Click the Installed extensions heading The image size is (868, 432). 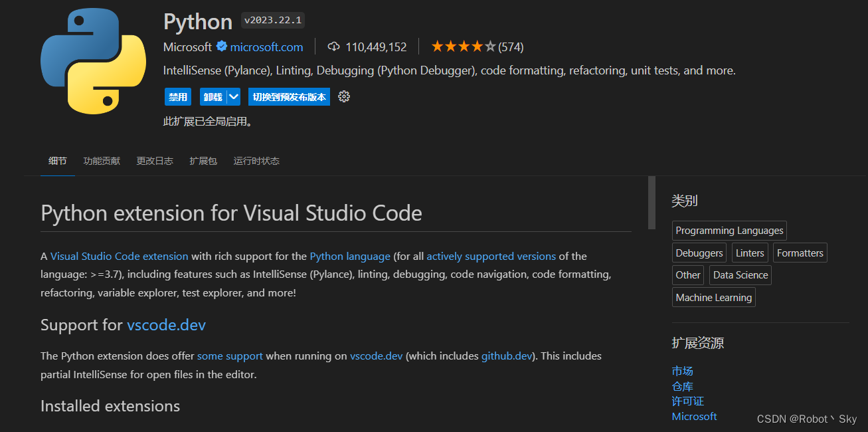110,406
